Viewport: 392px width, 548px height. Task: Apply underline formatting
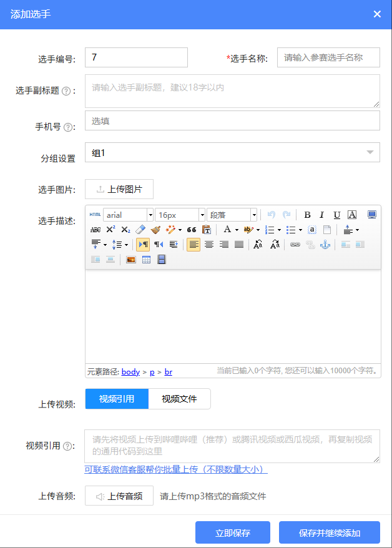[337, 215]
